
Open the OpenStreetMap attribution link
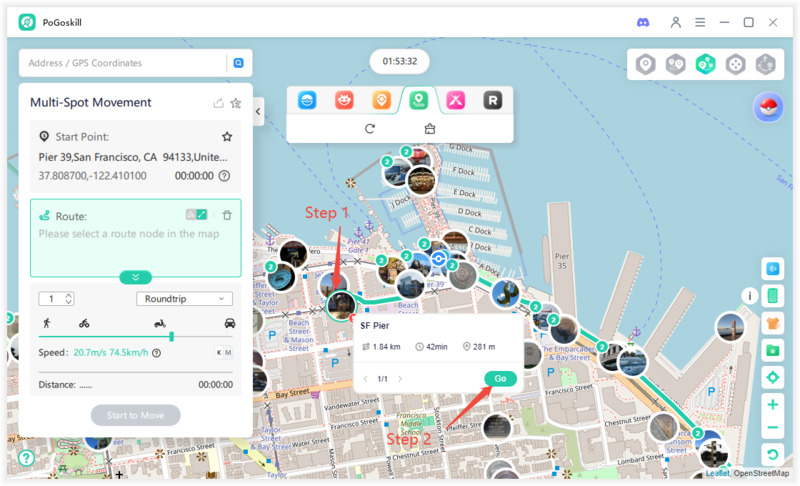(761, 473)
